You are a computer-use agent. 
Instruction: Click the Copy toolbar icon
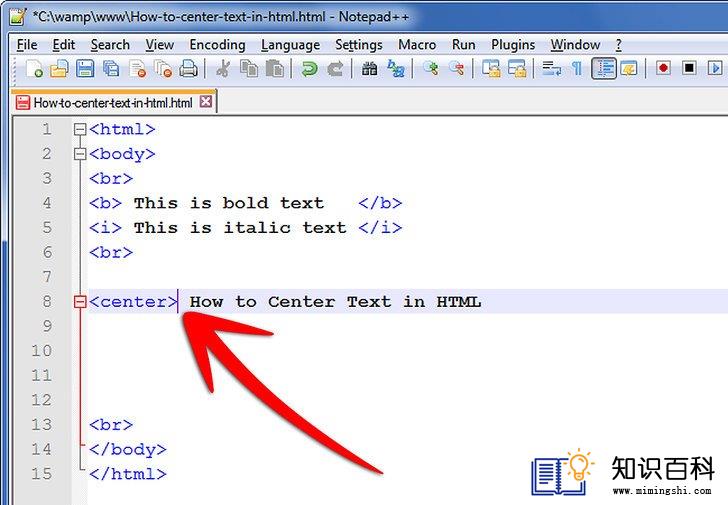(249, 69)
